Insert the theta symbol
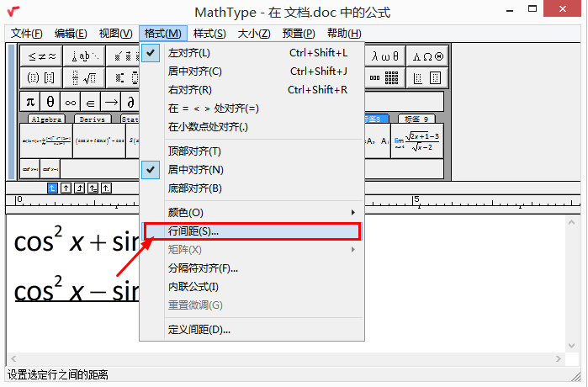The image size is (588, 387). click(x=50, y=102)
